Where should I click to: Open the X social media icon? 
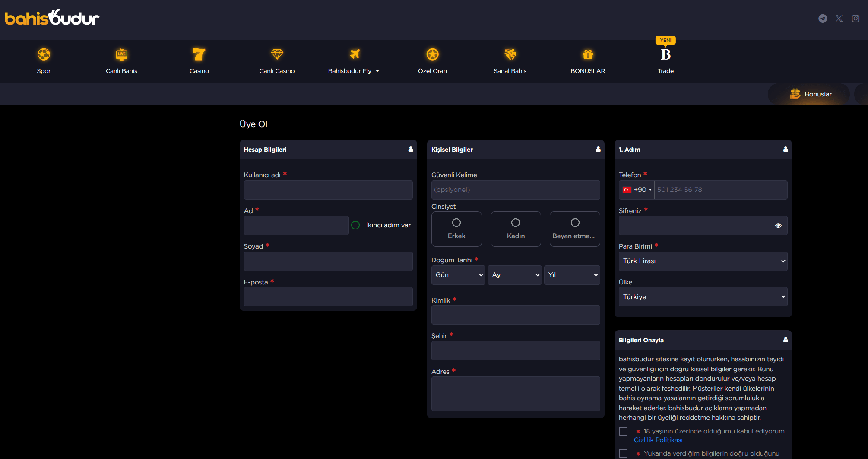839,19
